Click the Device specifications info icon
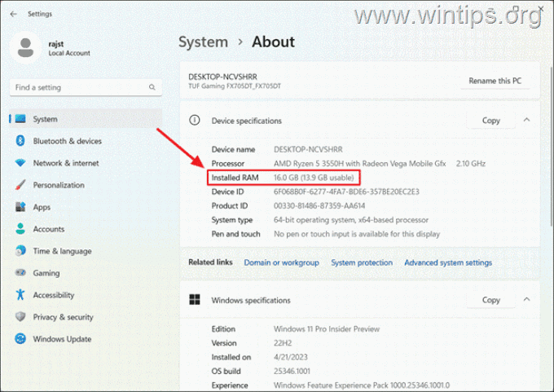Screen dimensions: 554x392 pos(195,120)
